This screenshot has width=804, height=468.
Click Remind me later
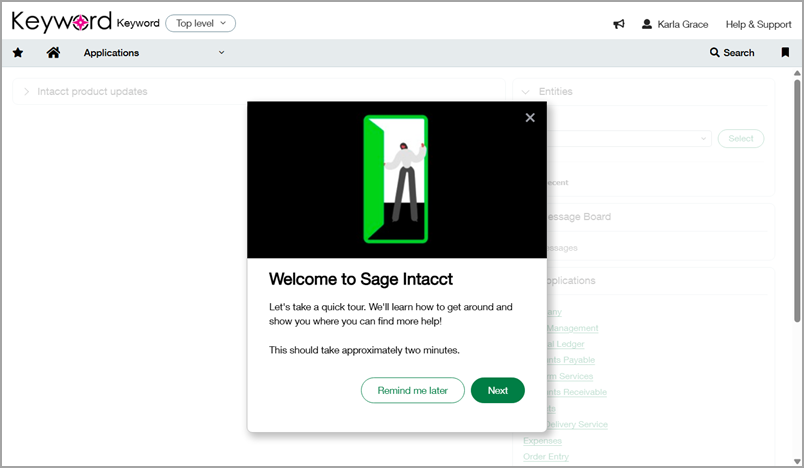(x=412, y=390)
